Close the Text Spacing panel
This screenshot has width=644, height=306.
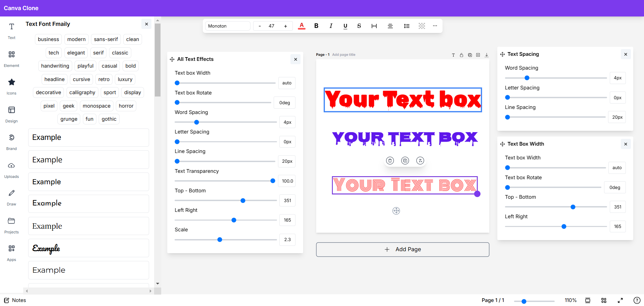click(x=625, y=54)
